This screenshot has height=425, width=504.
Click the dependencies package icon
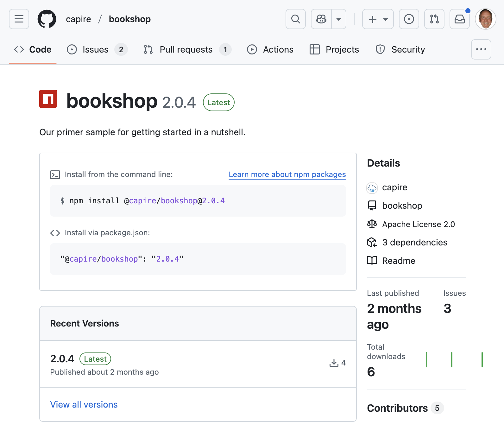point(372,243)
